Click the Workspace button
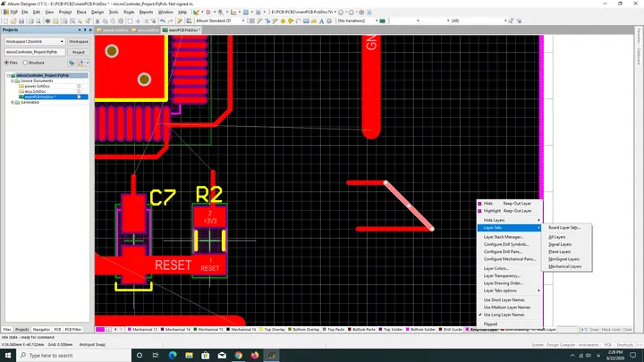The width and height of the screenshot is (644, 362). click(x=79, y=41)
